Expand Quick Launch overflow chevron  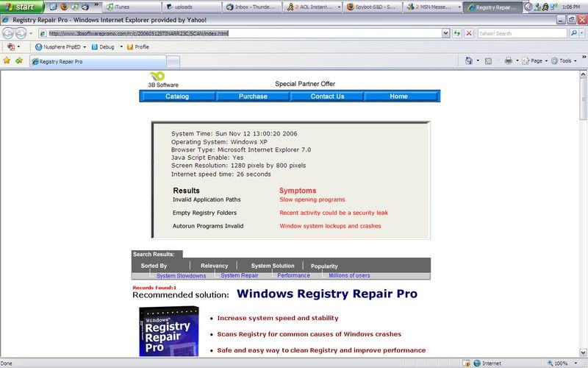[x=96, y=5]
